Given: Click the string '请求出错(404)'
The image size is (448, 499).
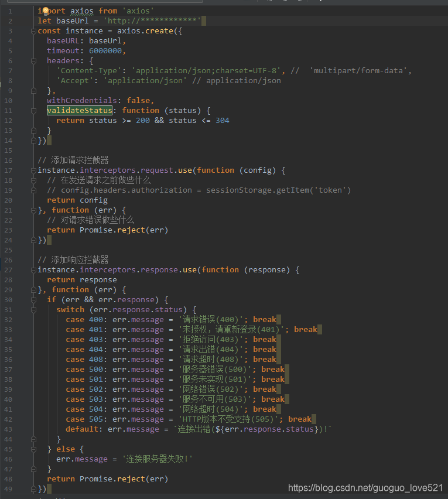Looking at the screenshot, I should [211, 350].
